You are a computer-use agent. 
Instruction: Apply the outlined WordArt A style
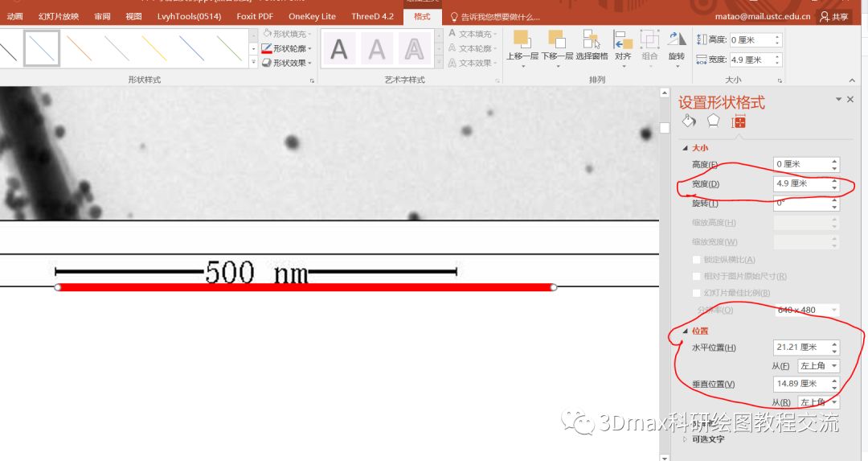point(414,49)
